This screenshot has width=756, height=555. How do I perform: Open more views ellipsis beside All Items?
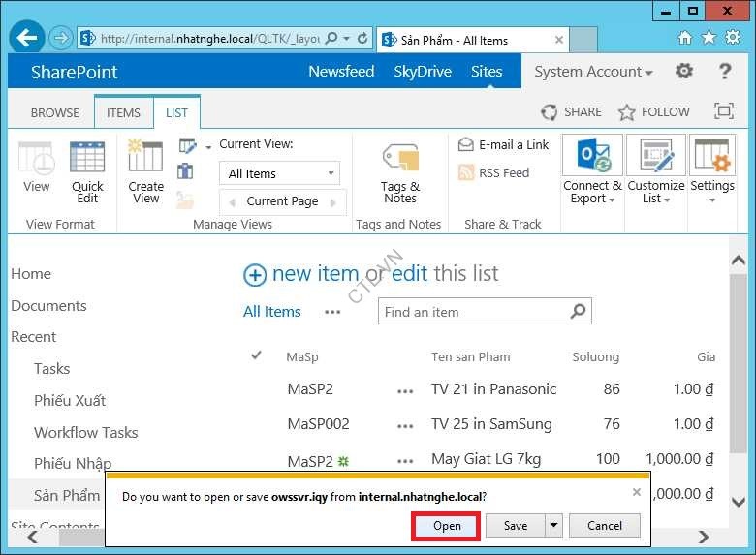coord(332,312)
